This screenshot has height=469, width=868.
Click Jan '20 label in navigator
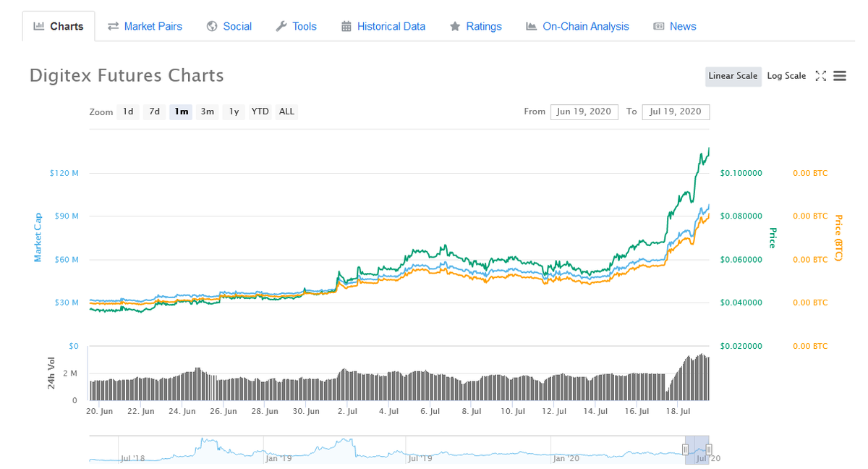566,458
